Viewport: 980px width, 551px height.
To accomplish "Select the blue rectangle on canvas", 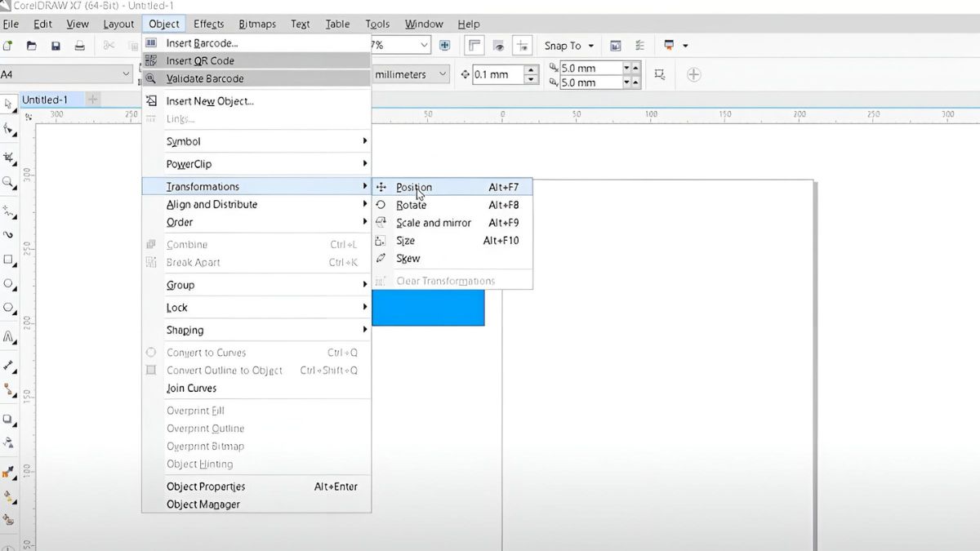I will pyautogui.click(x=428, y=309).
